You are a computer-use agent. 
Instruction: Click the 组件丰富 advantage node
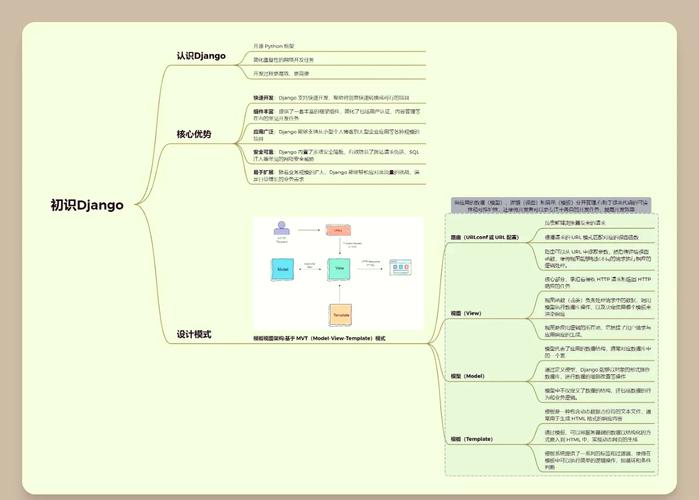[337, 115]
